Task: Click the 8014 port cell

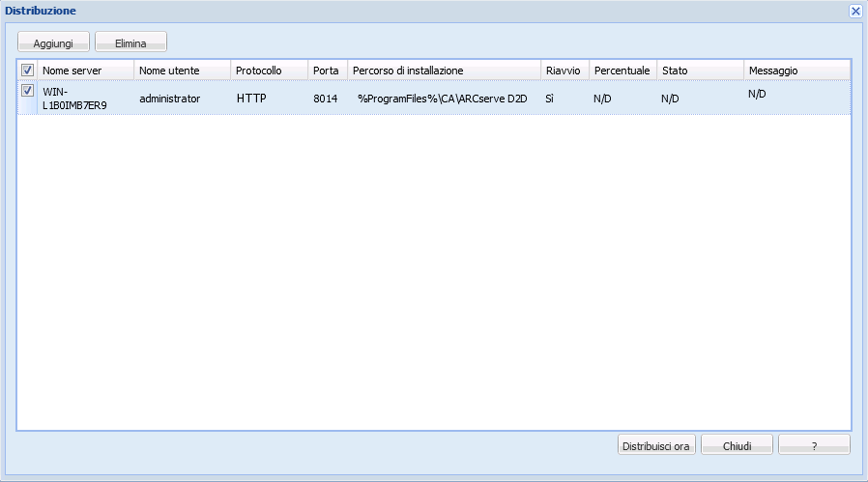Action: [x=328, y=98]
